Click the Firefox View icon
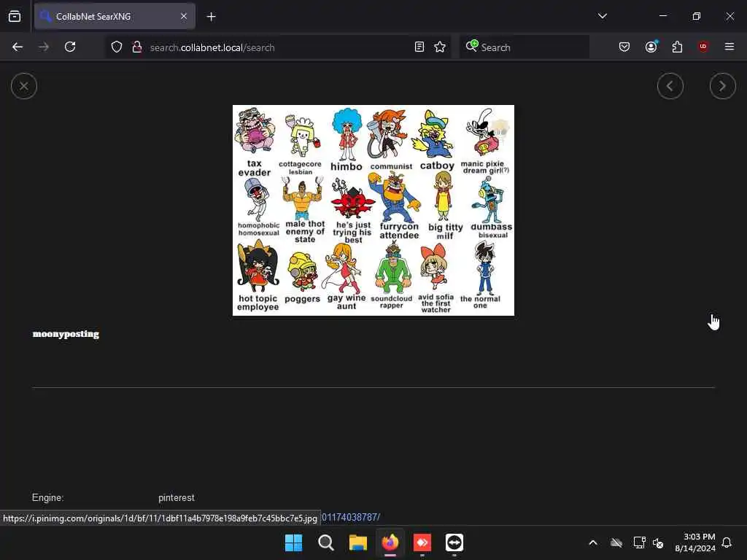This screenshot has width=747, height=560. point(15,16)
